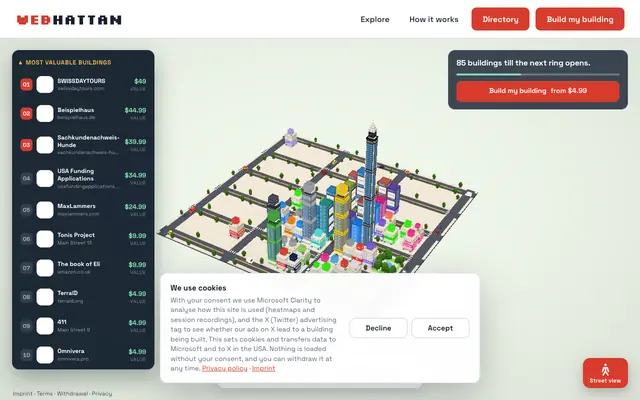The image size is (640, 400).
Task: Click the rank 05 badge
Action: click(x=27, y=210)
